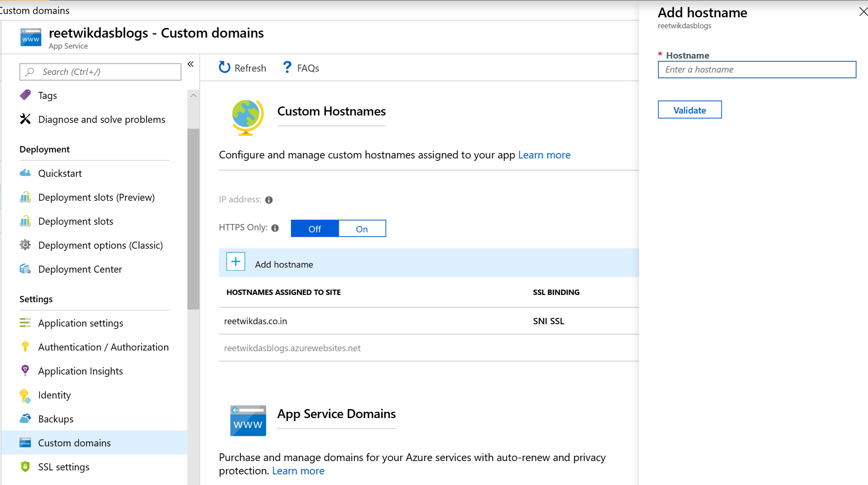Set HTTPS Only to Off

[315, 229]
